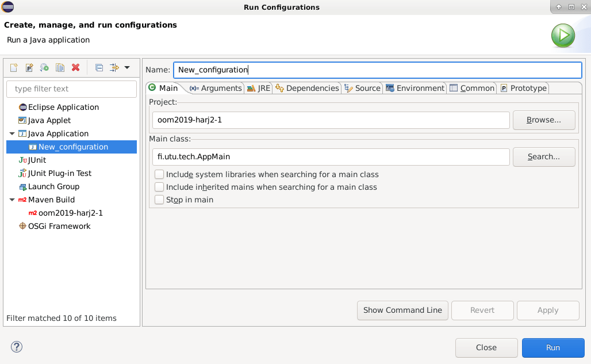Collapse the Maven Build tree node
Viewport: 591px width, 364px height.
[x=12, y=200]
